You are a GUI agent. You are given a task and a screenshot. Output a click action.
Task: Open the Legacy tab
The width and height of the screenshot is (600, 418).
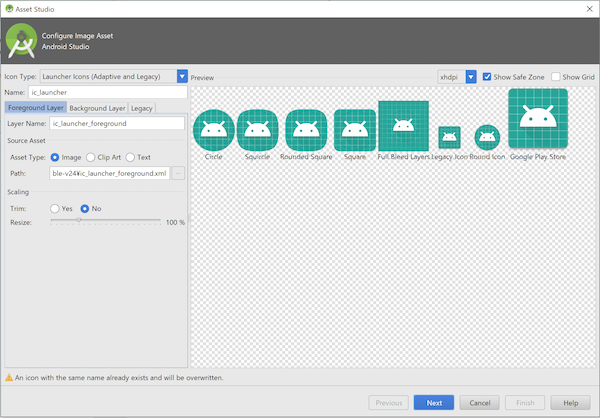click(142, 108)
